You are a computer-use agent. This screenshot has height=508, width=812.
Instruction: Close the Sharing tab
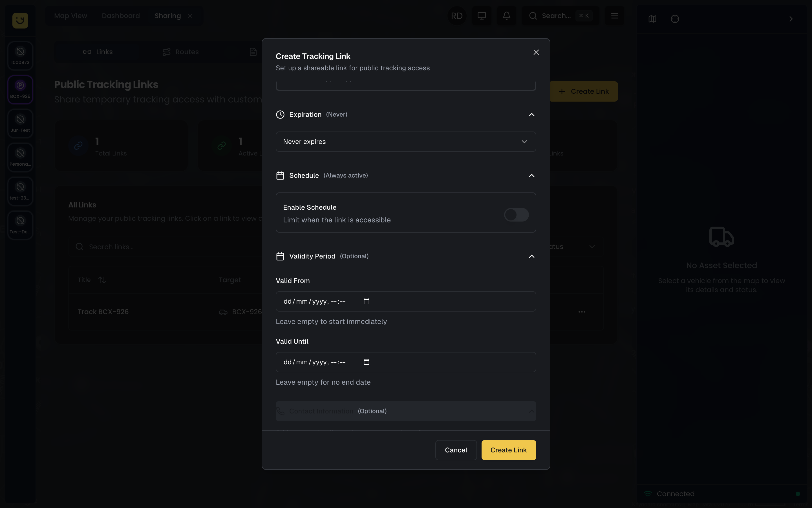[x=190, y=16]
